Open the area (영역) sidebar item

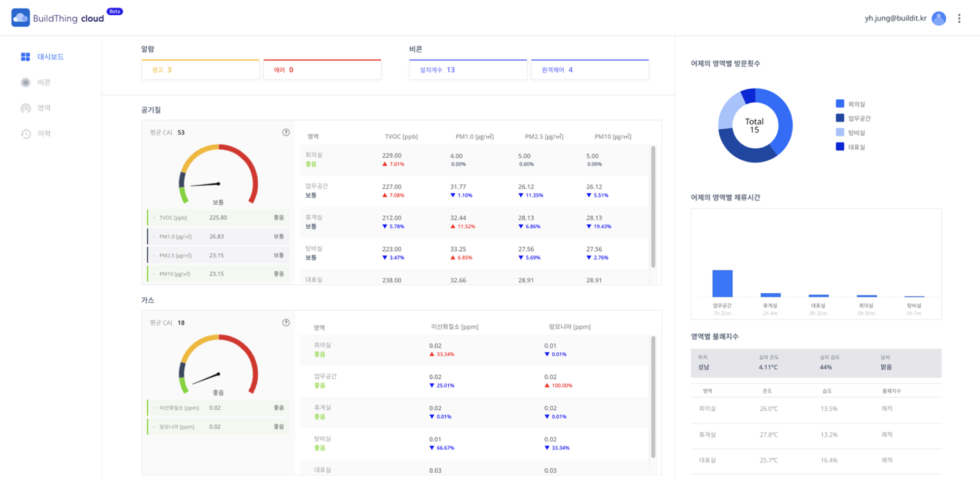(36, 108)
